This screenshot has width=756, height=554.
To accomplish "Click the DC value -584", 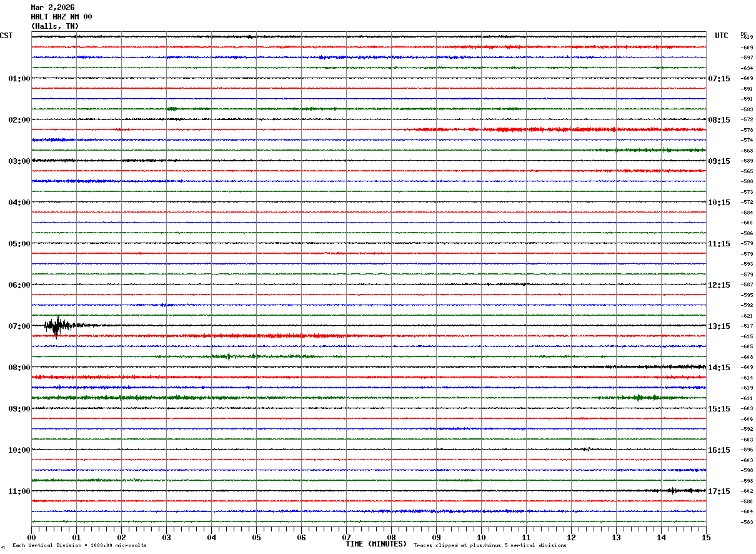I will 747,213.
